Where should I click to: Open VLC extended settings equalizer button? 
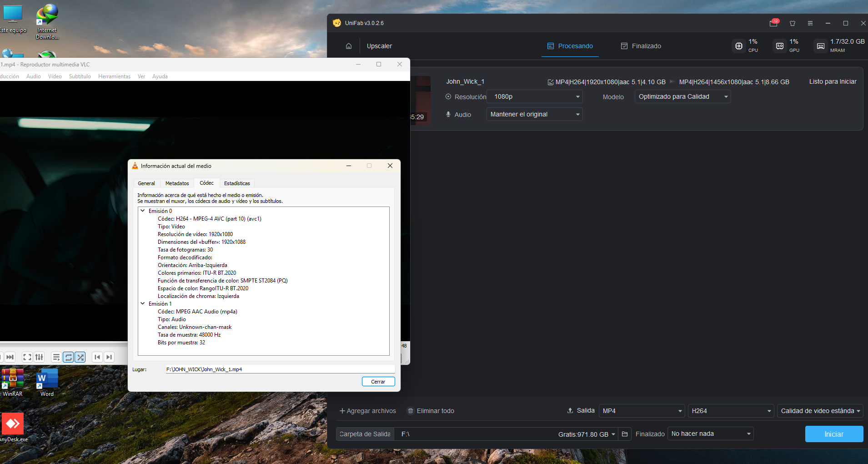pyautogui.click(x=39, y=357)
